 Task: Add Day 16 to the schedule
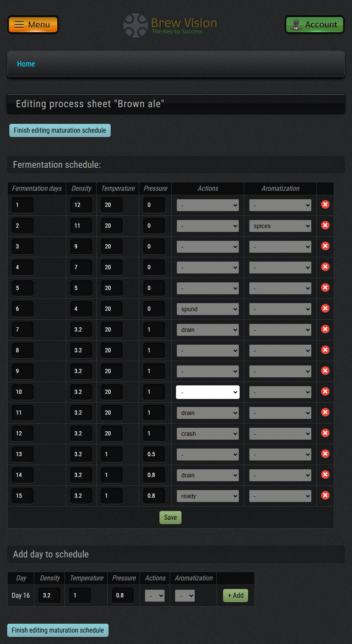pos(235,596)
